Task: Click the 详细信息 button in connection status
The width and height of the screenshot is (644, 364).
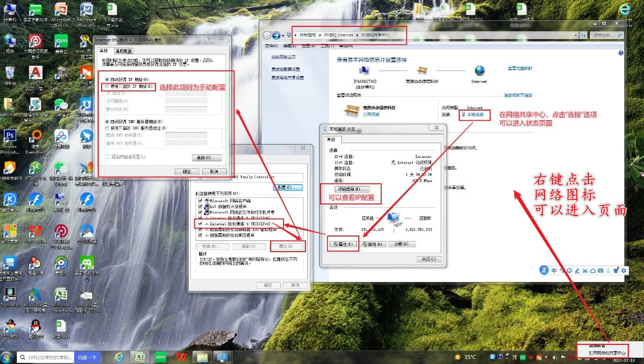Action: tap(353, 189)
